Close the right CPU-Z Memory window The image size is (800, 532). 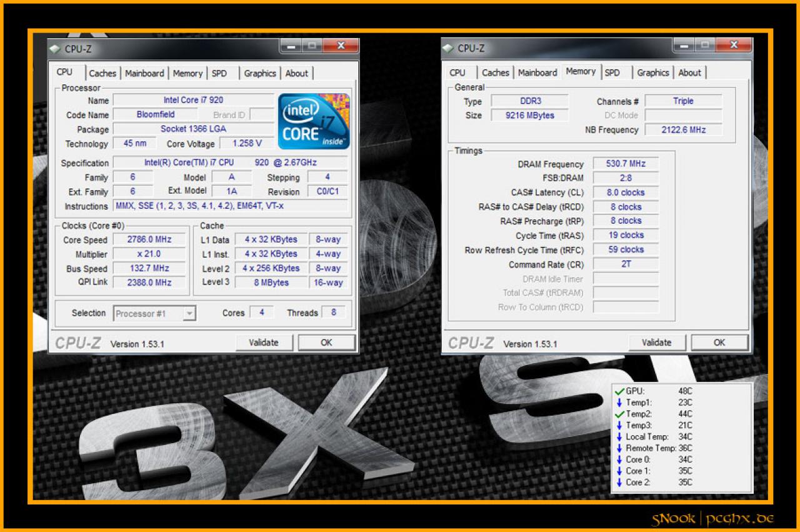[734, 45]
